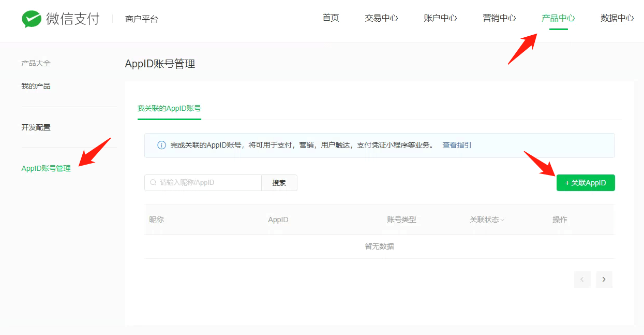Screen dimensions: 644x335
Task: Click the info icon in the notice banner
Action: 161,145
